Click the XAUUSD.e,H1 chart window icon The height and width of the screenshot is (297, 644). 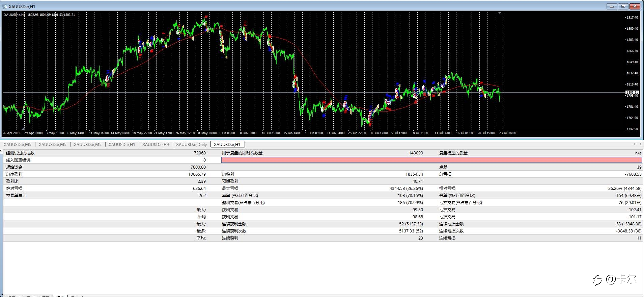(x=5, y=6)
